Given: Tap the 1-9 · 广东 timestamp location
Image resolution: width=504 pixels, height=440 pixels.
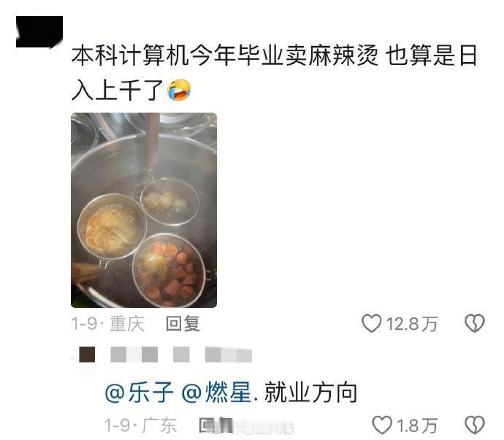Looking at the screenshot, I should point(140,425).
